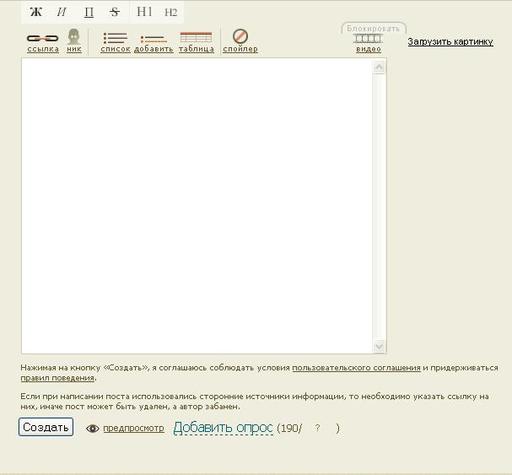This screenshot has width=512, height=475.
Task: Click the text area scrollbar up arrow
Action: coord(379,68)
